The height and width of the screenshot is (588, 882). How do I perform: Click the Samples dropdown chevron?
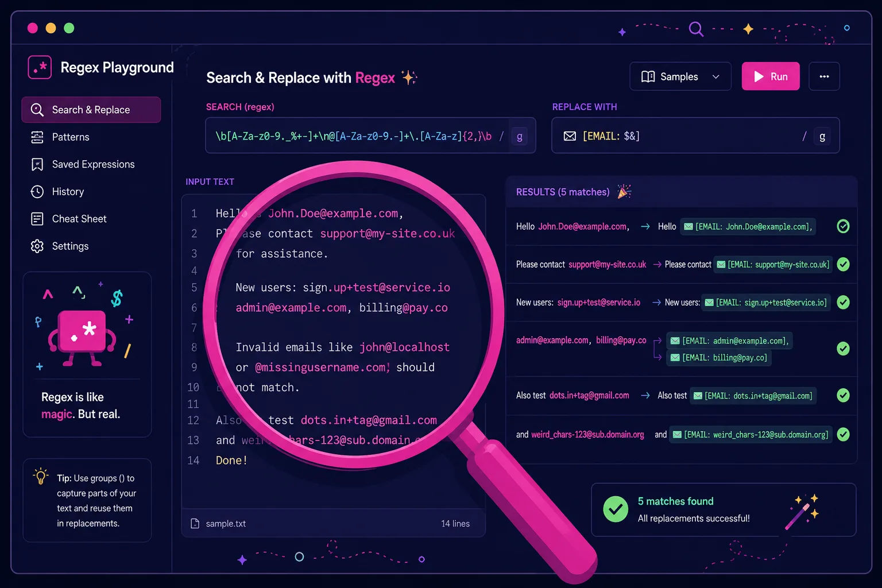pos(716,77)
